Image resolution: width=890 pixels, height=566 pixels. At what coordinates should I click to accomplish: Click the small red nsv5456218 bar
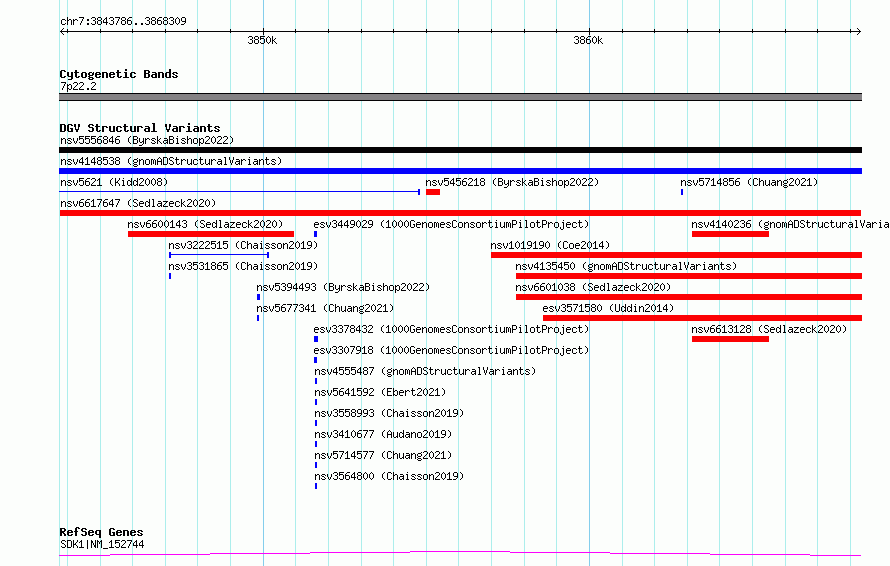tap(433, 192)
